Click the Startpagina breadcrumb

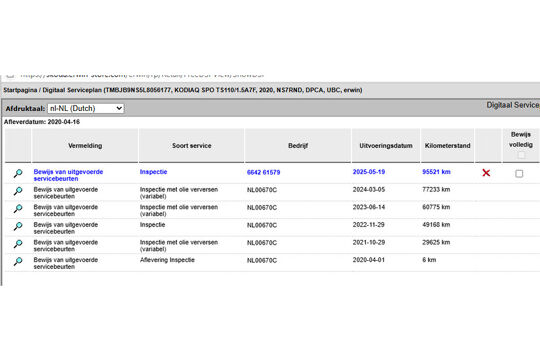[x=20, y=90]
